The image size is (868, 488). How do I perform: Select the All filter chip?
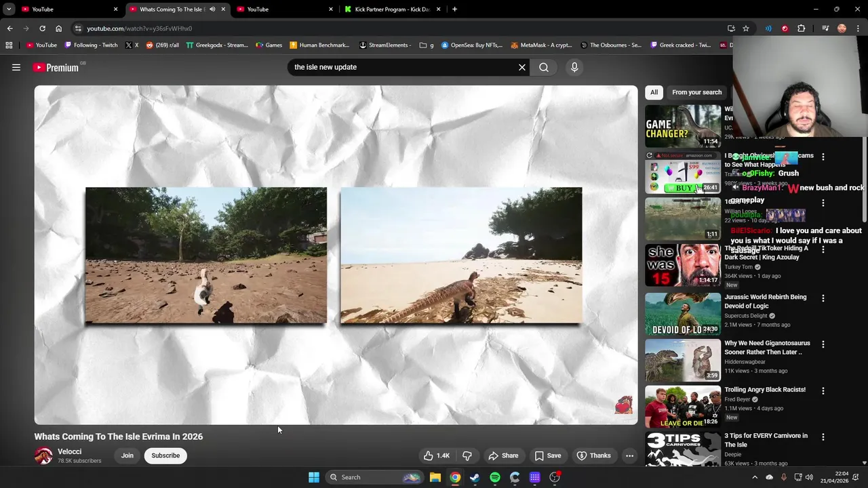(654, 92)
